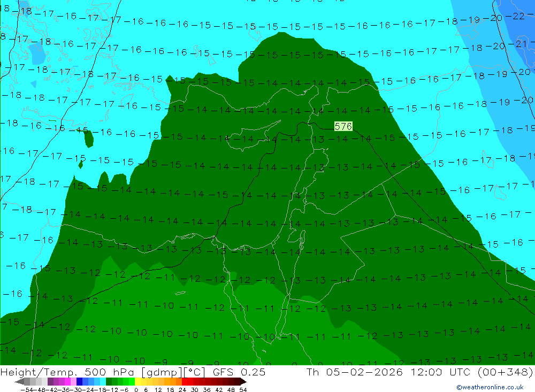Click the 36 label on the color scale
The width and height of the screenshot is (535, 392).
[207, 390]
